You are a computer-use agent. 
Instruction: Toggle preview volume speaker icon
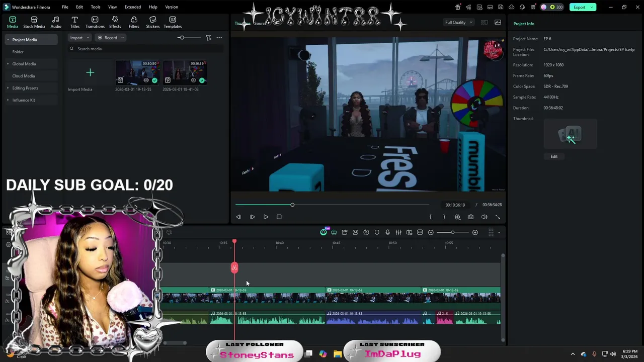[484, 217]
